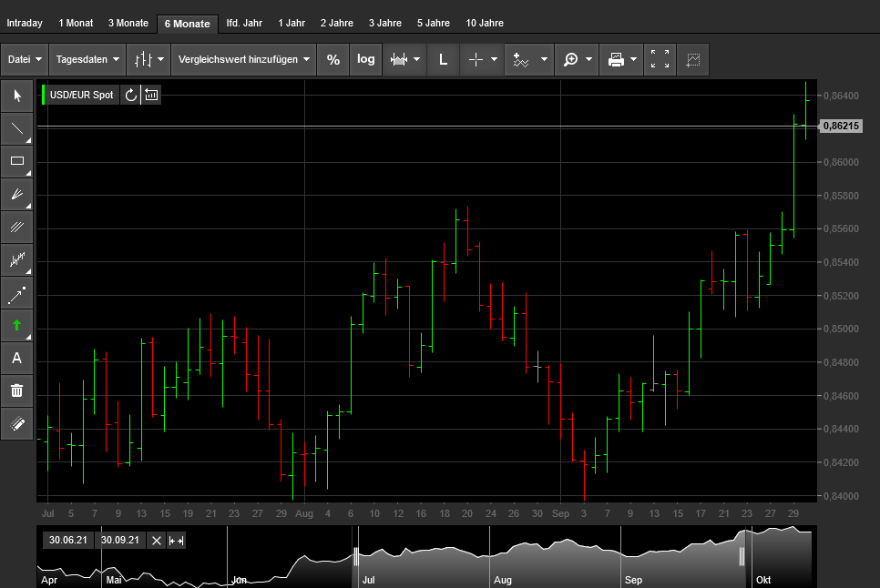Click the fullscreen expand icon
Image resolution: width=880 pixels, height=588 pixels.
coord(660,59)
